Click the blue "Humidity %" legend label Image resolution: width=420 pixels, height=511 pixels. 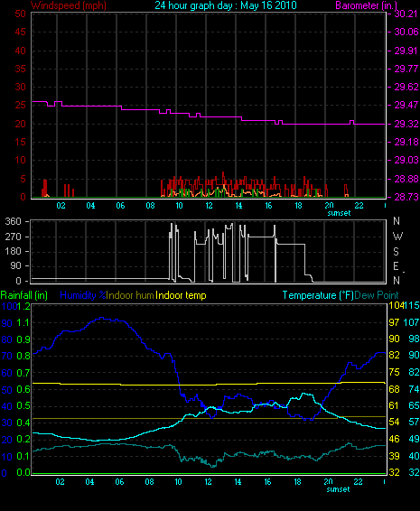[83, 295]
